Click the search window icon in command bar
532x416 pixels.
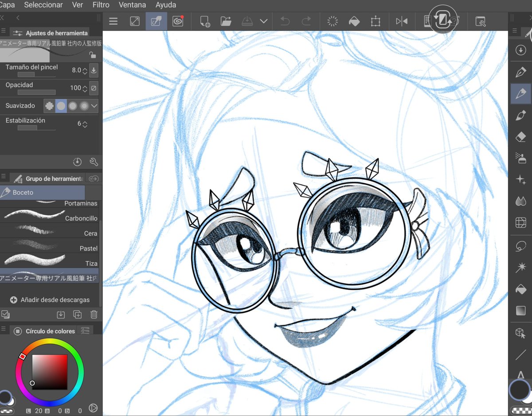point(481,21)
